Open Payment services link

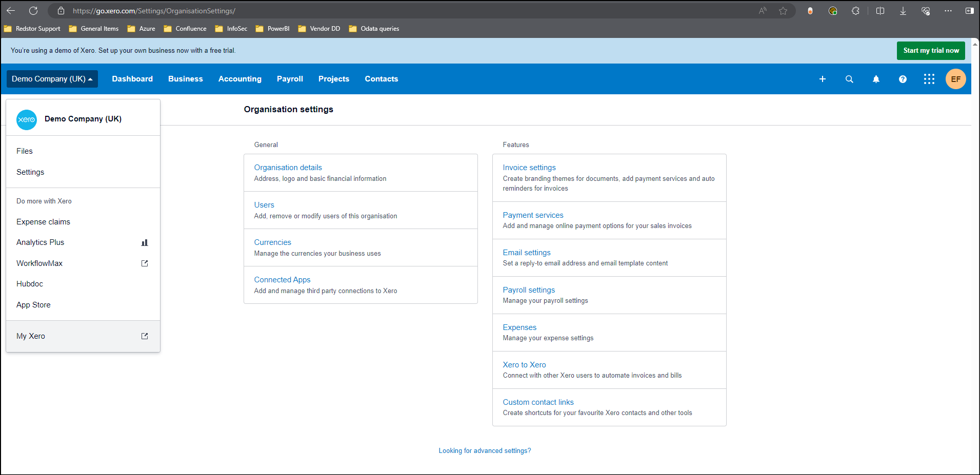533,215
